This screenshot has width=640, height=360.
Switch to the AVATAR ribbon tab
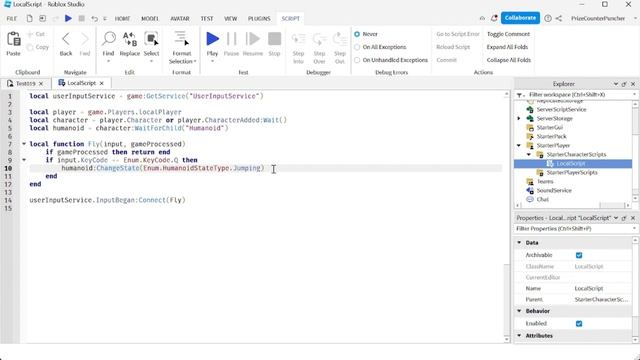click(x=180, y=19)
